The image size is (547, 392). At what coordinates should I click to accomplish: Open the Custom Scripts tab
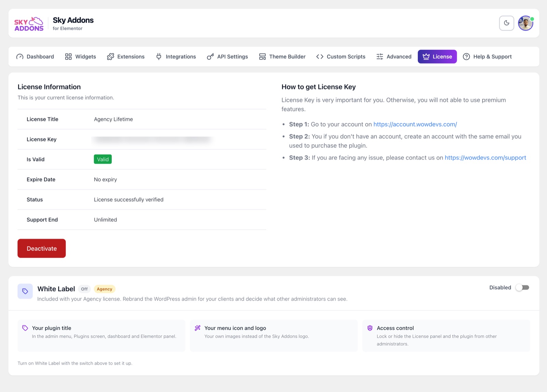pyautogui.click(x=341, y=57)
